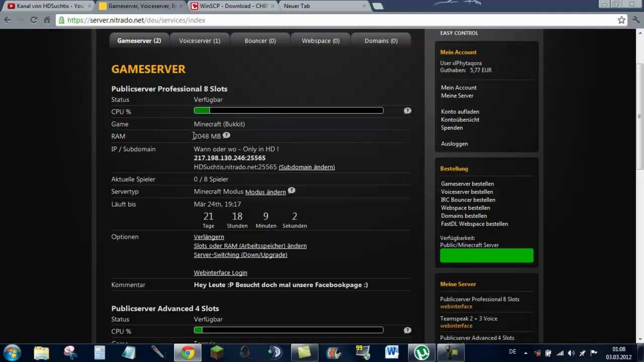Click Konto aufladen in sidebar
The height and width of the screenshot is (362, 644).
460,112
